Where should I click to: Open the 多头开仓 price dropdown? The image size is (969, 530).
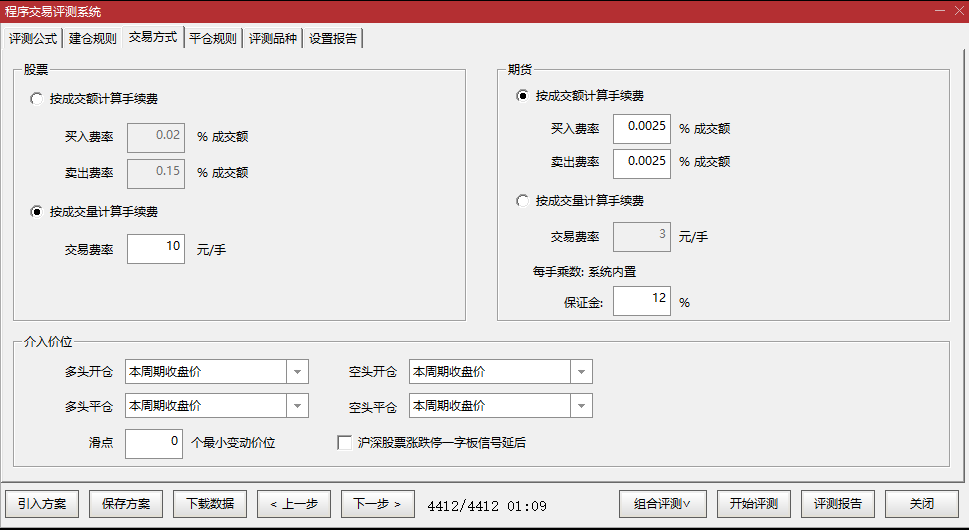[x=297, y=372]
